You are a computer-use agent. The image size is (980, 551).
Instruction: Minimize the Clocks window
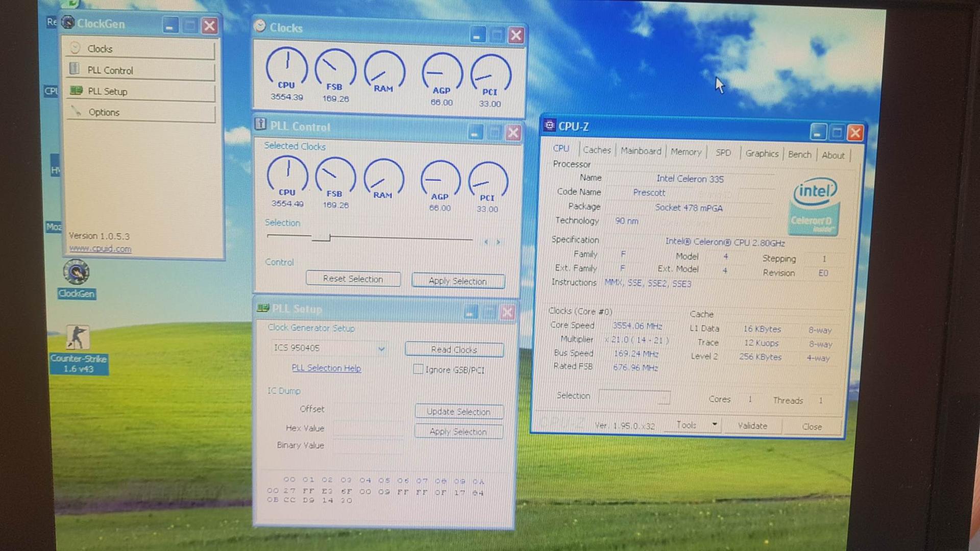click(477, 35)
